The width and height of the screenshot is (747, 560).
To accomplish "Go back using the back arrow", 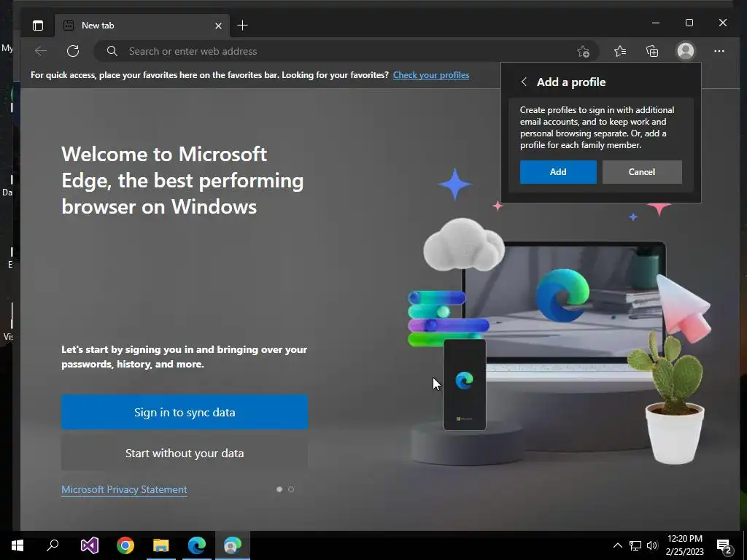I will pos(41,51).
